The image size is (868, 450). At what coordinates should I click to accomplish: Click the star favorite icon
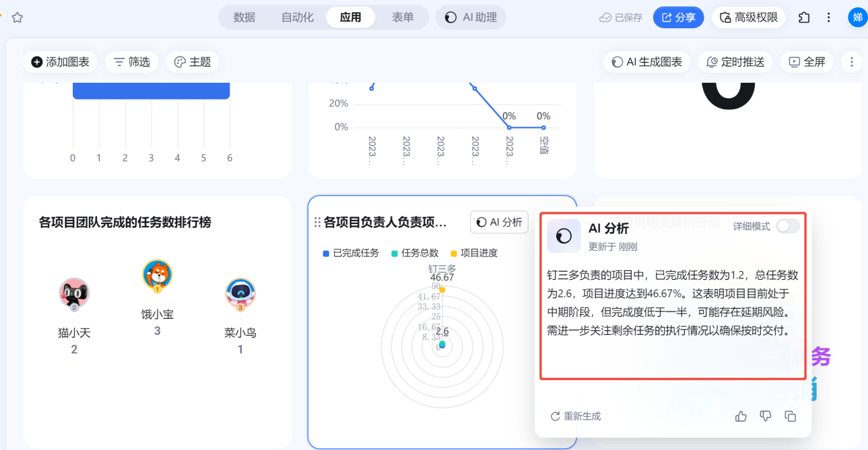pos(18,17)
